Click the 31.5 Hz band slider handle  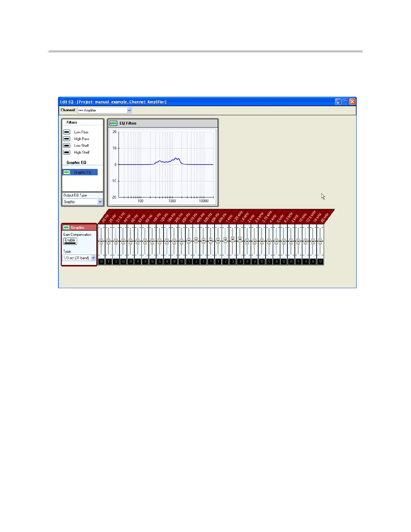[116, 241]
